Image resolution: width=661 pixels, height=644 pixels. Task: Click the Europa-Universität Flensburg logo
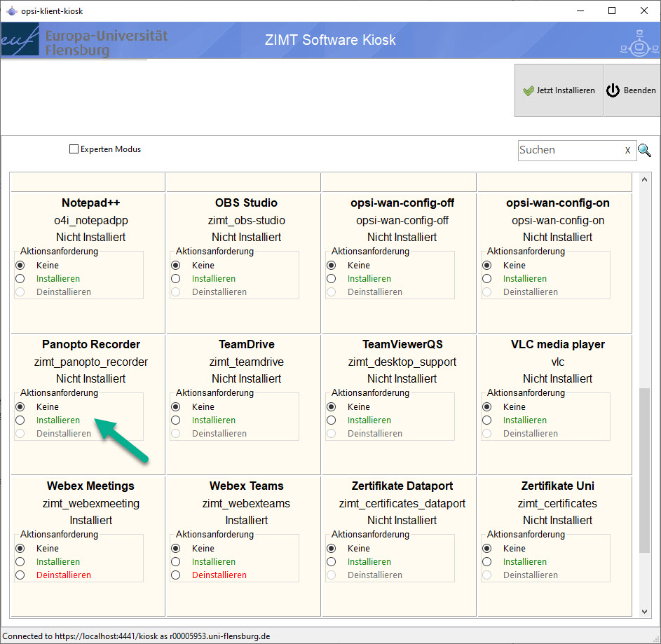pos(84,41)
